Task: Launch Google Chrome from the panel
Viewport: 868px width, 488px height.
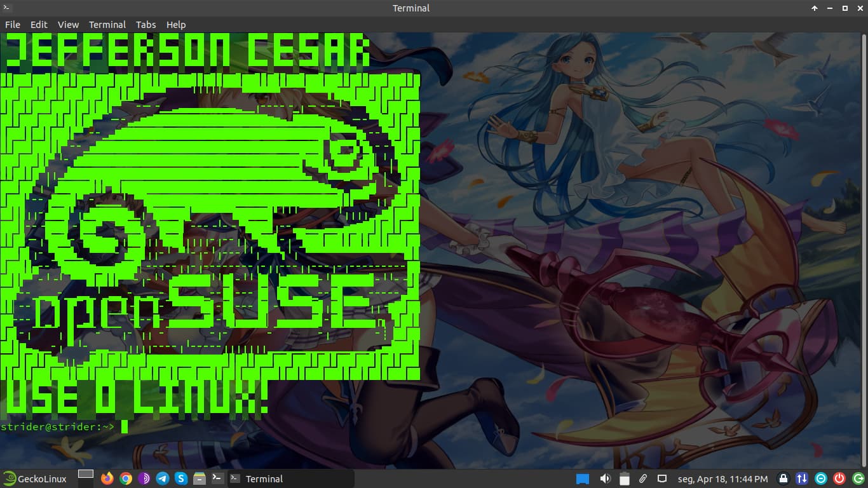Action: pyautogui.click(x=126, y=478)
